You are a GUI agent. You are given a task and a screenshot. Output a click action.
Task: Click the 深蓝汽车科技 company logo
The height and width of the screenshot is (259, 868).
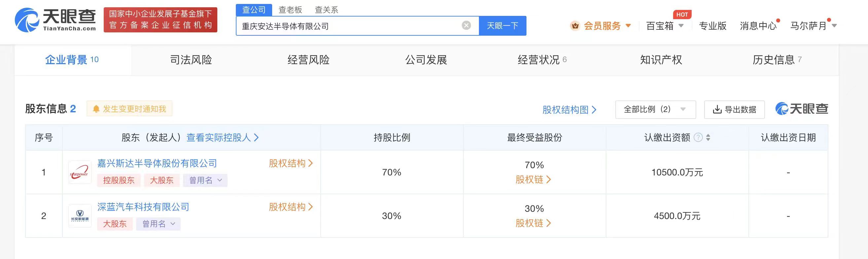[80, 216]
